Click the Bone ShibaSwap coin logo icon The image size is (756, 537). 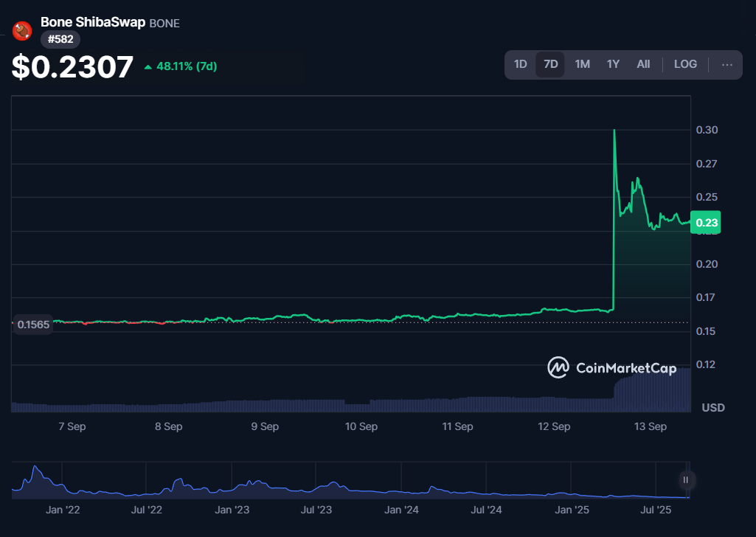[21, 31]
